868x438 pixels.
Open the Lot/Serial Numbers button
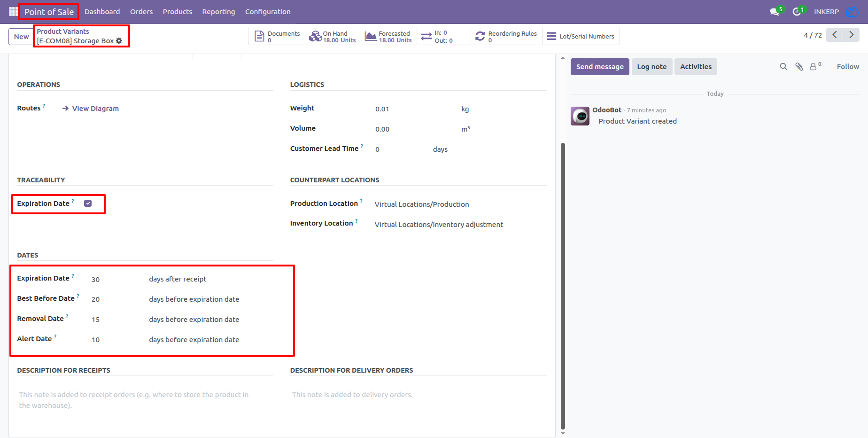click(x=581, y=37)
